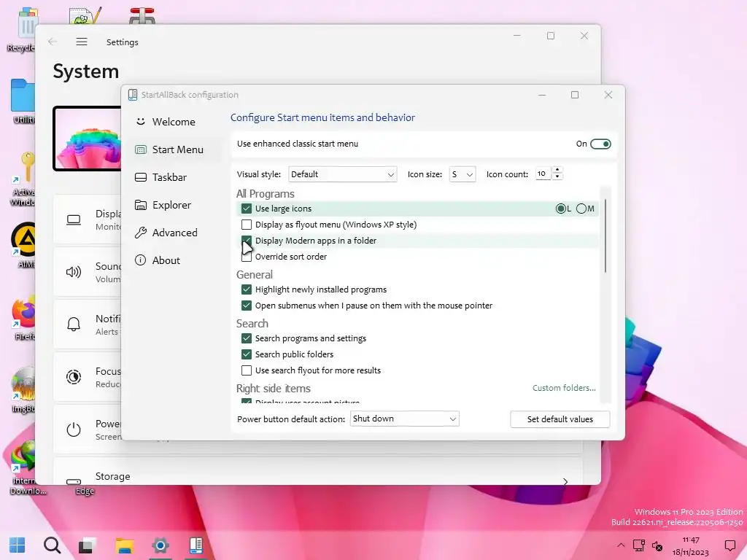
Task: Uncheck Search programs and settings
Action: pos(247,338)
